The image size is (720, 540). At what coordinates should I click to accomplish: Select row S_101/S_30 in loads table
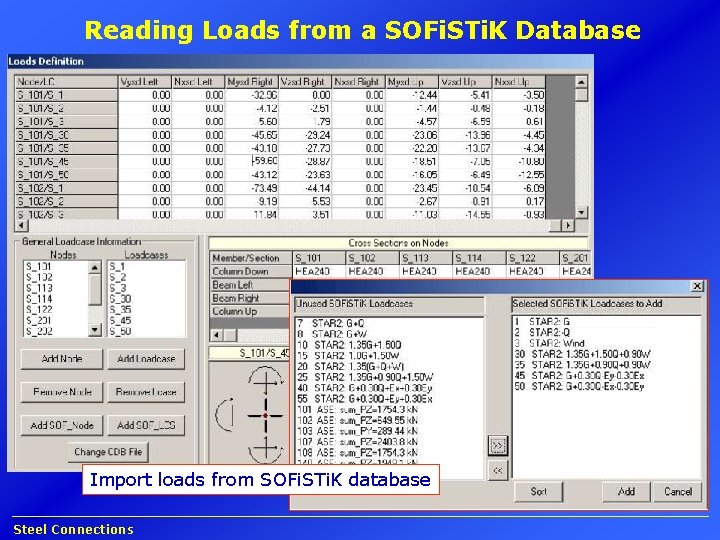tap(67, 135)
